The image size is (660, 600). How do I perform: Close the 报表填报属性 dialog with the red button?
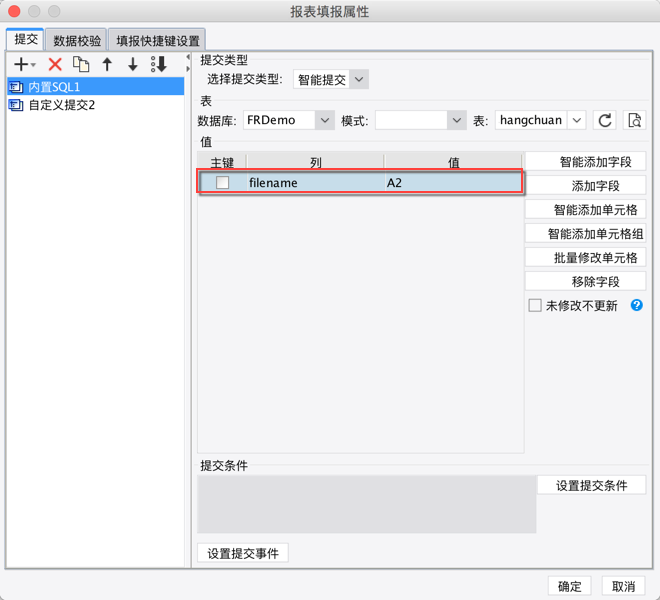tap(14, 11)
